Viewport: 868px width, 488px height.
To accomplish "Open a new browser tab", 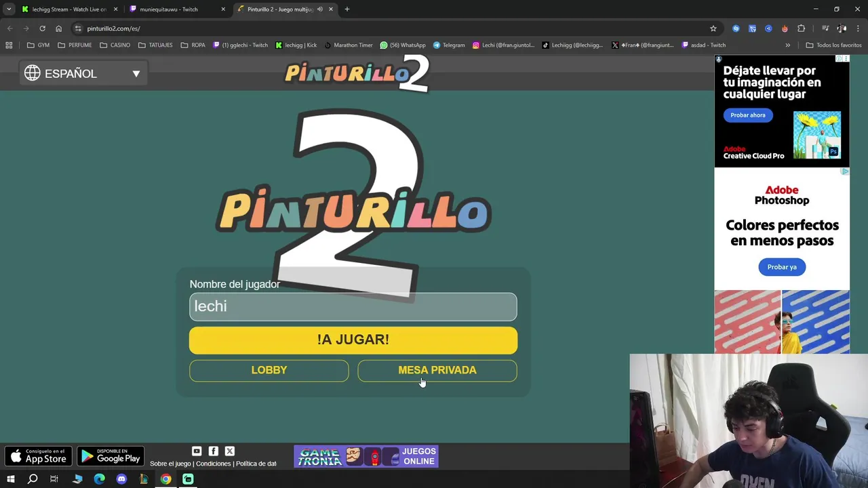I will click(x=347, y=9).
